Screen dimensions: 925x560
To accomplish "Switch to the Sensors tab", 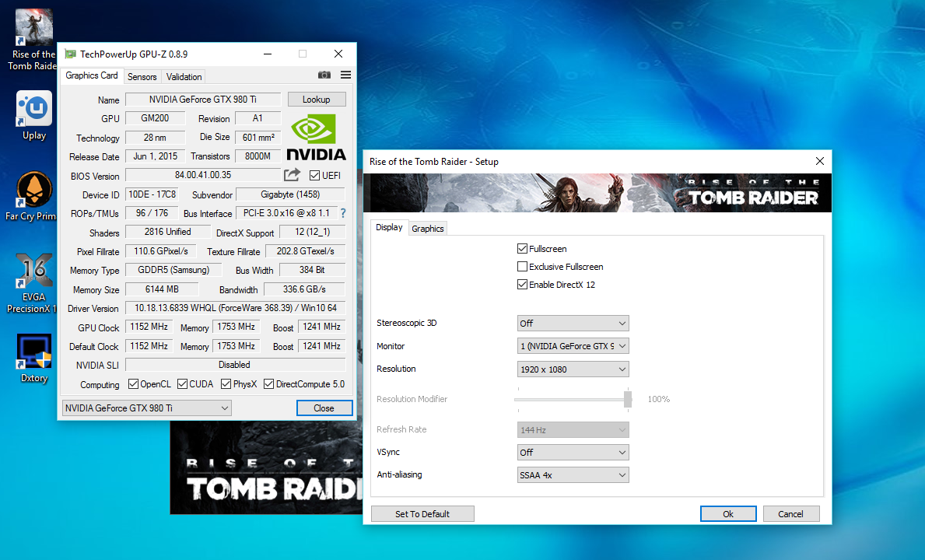I will 142,77.
